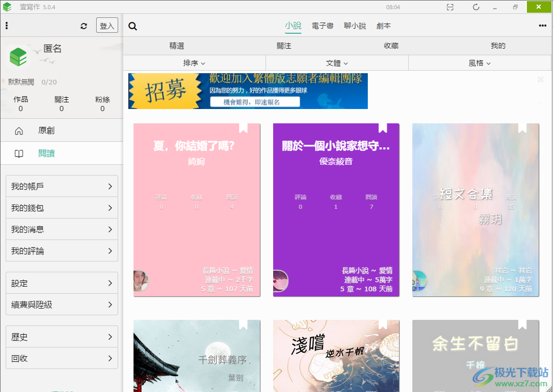Go to 閱讀 section in sidebar
The image size is (554, 392).
pos(62,154)
